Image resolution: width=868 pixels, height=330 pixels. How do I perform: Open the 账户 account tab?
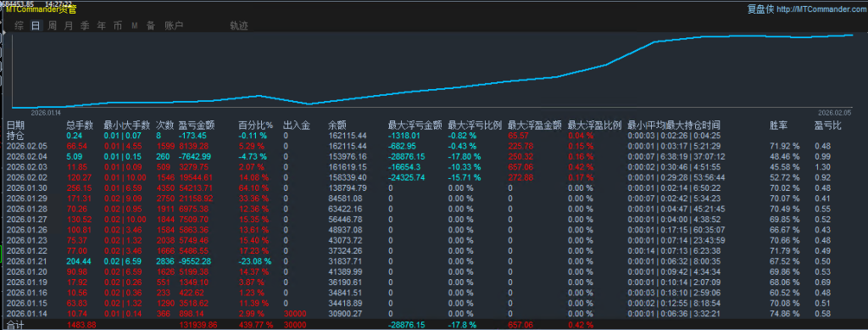pyautogui.click(x=174, y=25)
